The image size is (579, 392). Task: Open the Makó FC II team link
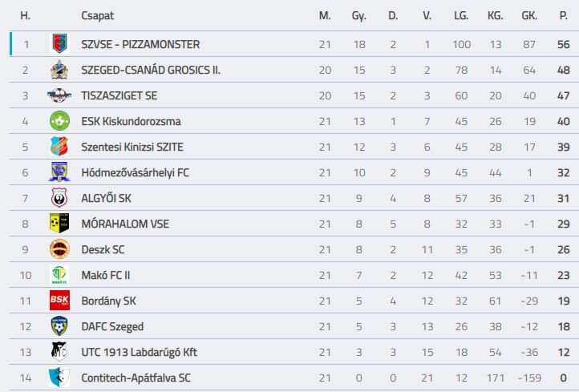(105, 275)
